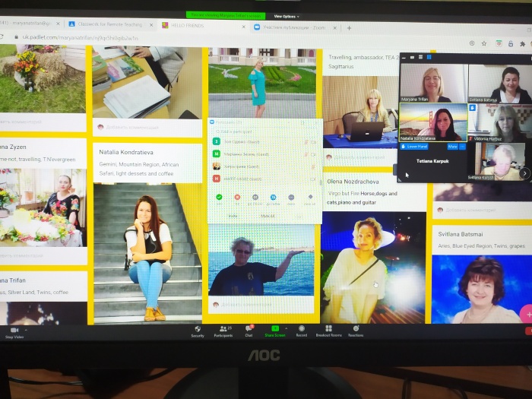Open the View Options dropdown
532x399 pixels.
[286, 16]
